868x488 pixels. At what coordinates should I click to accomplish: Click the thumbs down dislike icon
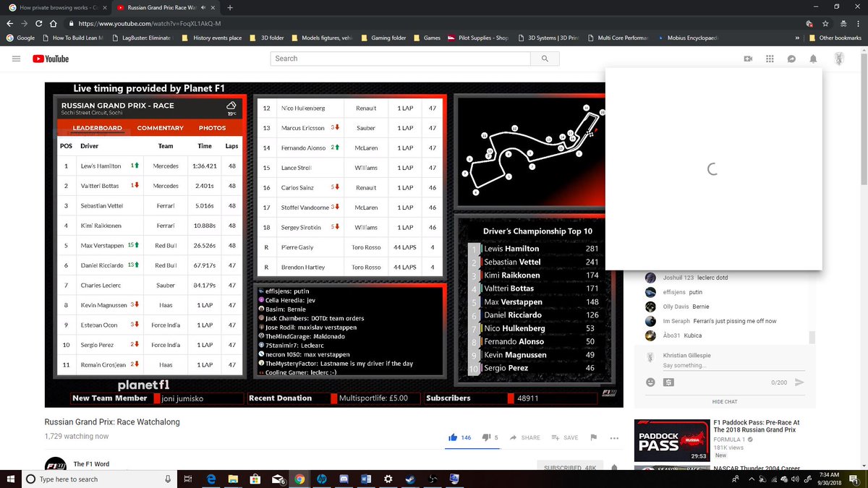click(486, 437)
